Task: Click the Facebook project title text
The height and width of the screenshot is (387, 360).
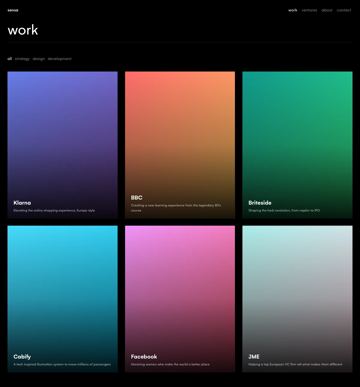Action: [144, 357]
